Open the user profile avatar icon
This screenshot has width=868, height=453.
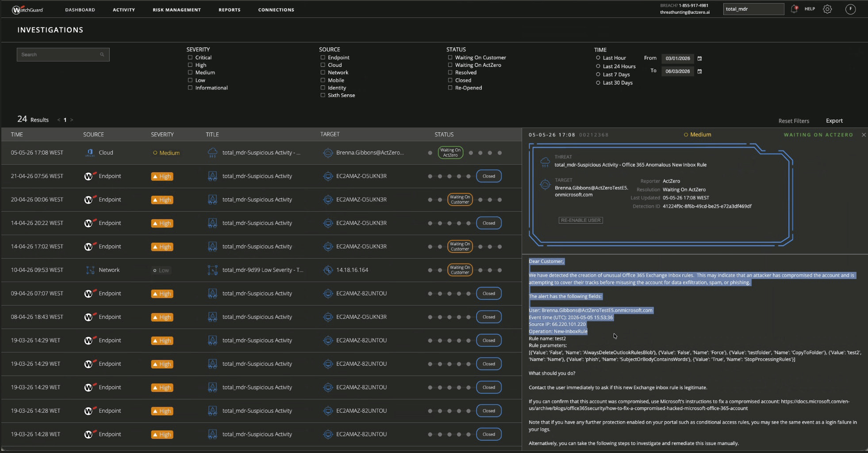click(x=850, y=9)
